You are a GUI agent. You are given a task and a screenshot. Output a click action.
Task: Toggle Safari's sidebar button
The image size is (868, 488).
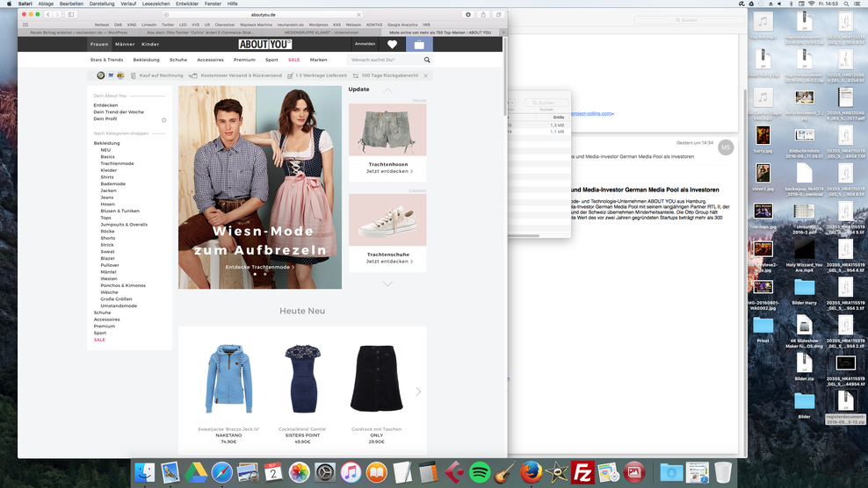coord(71,14)
